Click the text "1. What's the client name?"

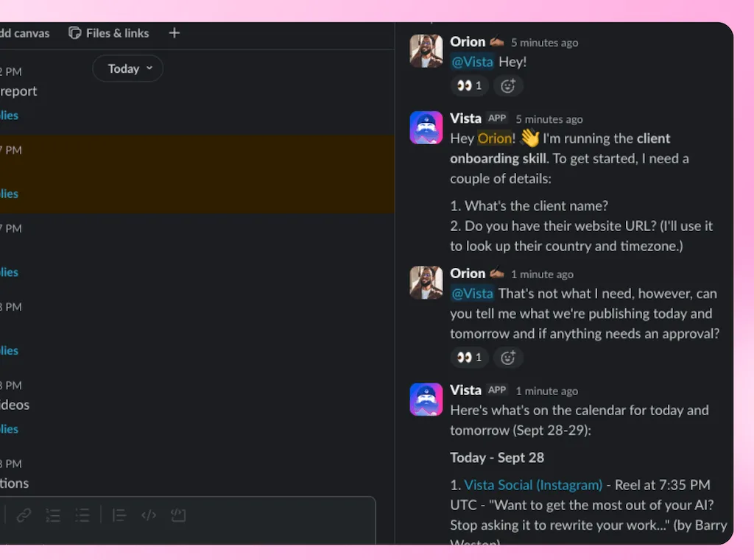529,206
